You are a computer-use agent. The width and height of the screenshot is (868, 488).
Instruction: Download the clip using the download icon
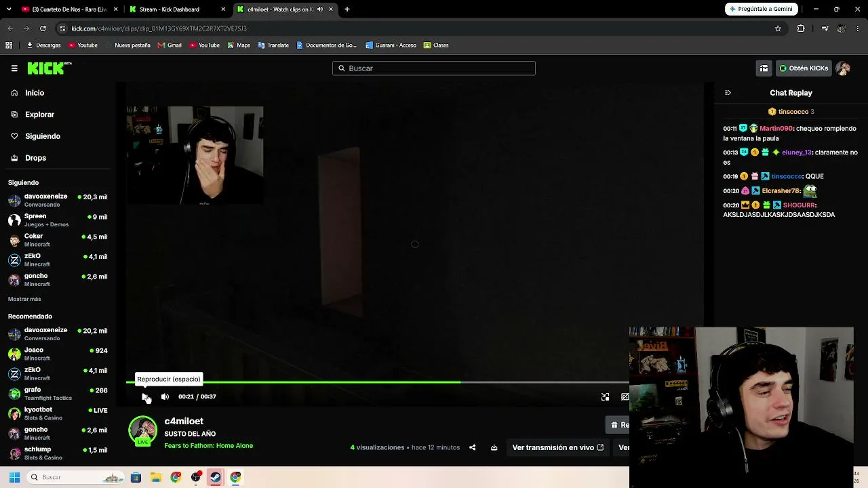(494, 447)
